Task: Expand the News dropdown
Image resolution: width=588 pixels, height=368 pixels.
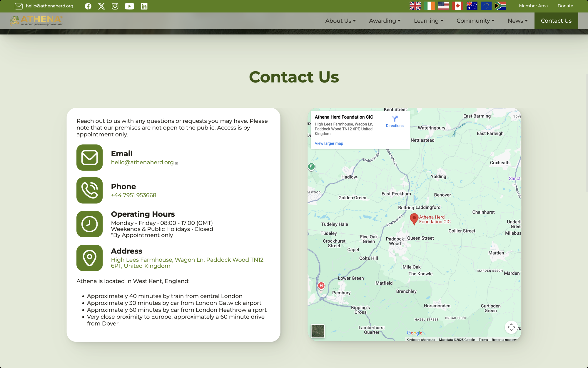Action: (518, 21)
